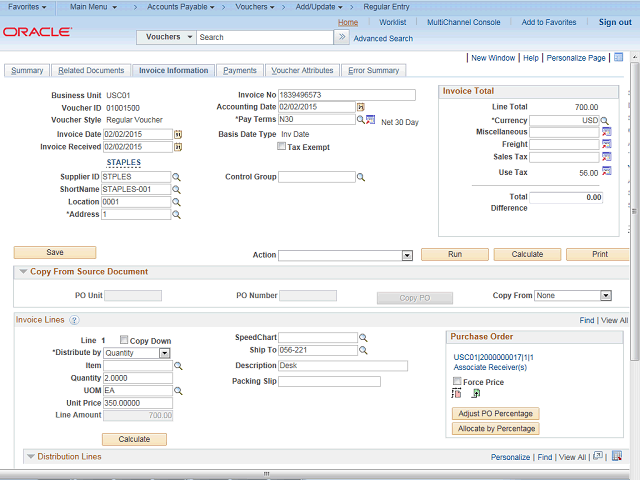Open the Action dropdown list
640x480 pixels.
coord(406,255)
